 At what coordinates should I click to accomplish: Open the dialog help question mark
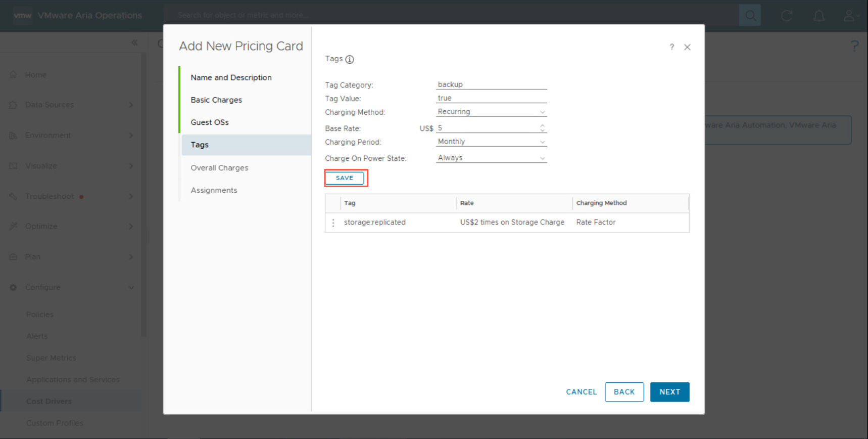(x=671, y=47)
